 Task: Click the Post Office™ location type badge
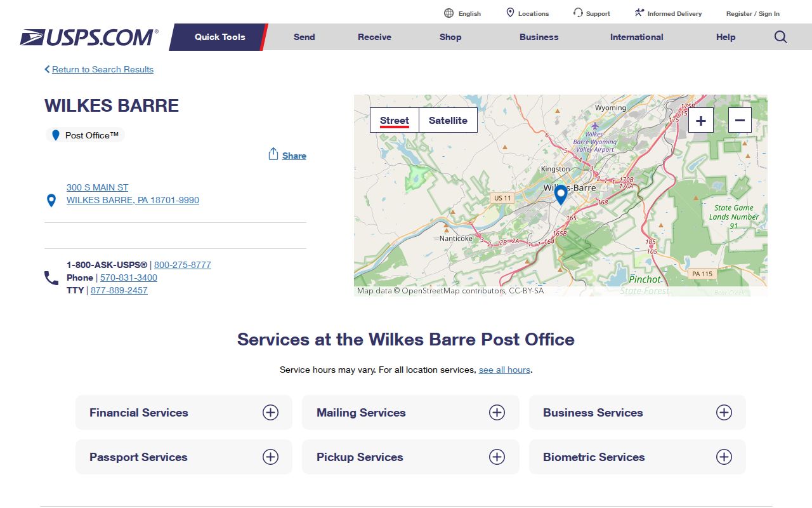tap(85, 135)
